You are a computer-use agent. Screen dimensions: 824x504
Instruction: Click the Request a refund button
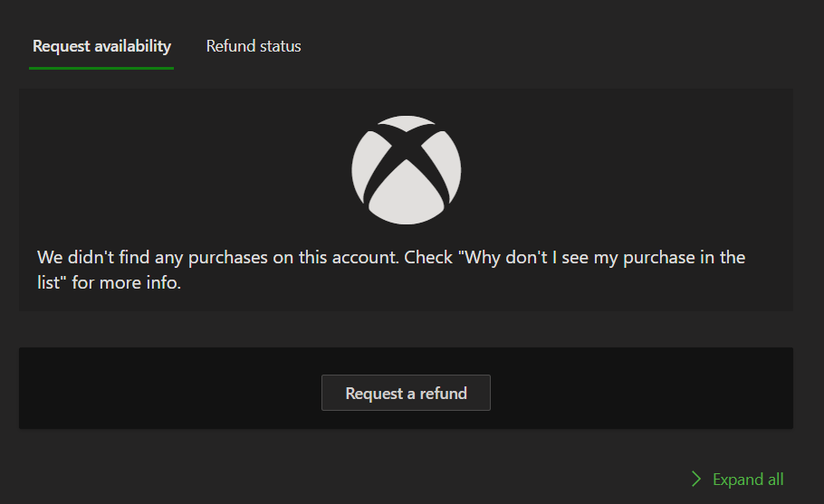(x=406, y=393)
